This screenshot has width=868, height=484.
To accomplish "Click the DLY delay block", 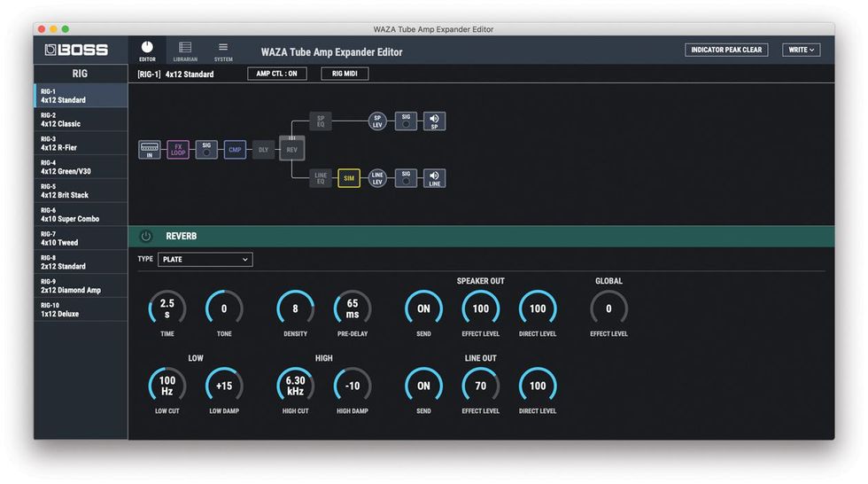I will 263,150.
